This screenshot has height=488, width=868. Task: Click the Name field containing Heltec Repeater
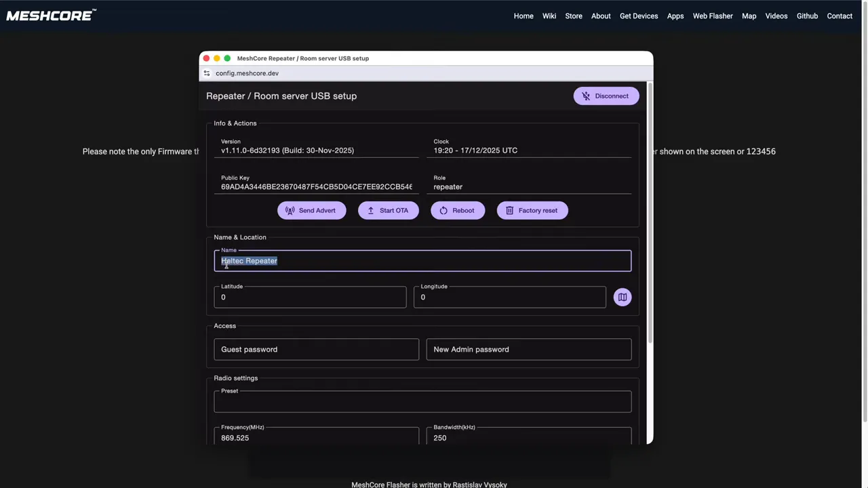(422, 261)
